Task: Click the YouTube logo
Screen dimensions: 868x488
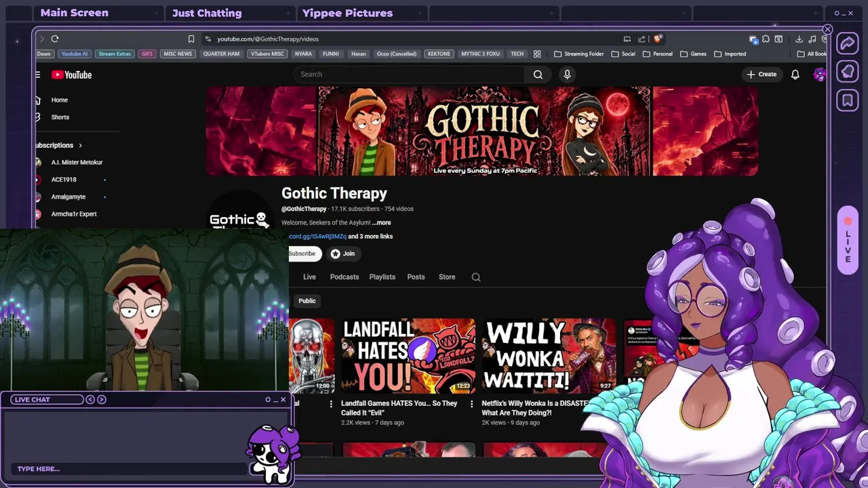Action: click(x=71, y=75)
